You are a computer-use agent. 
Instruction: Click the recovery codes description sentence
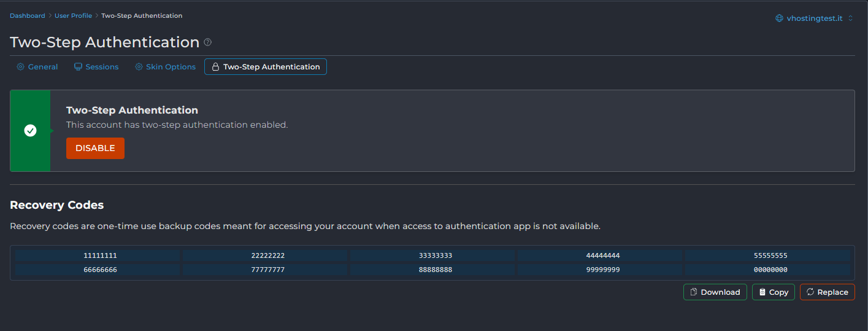coord(305,226)
